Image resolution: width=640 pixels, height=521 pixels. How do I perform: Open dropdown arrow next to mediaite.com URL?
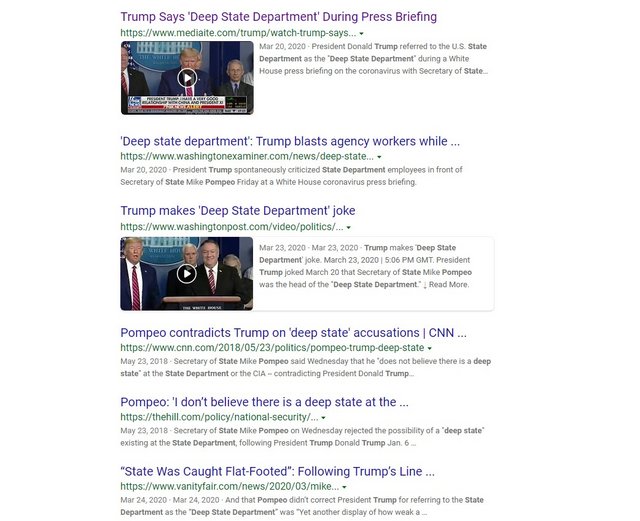click(x=361, y=33)
